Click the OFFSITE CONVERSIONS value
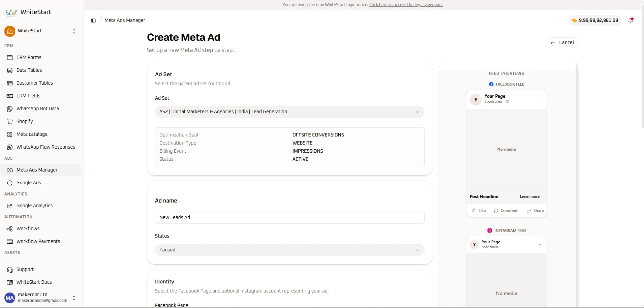The height and width of the screenshot is (308, 644). point(318,135)
